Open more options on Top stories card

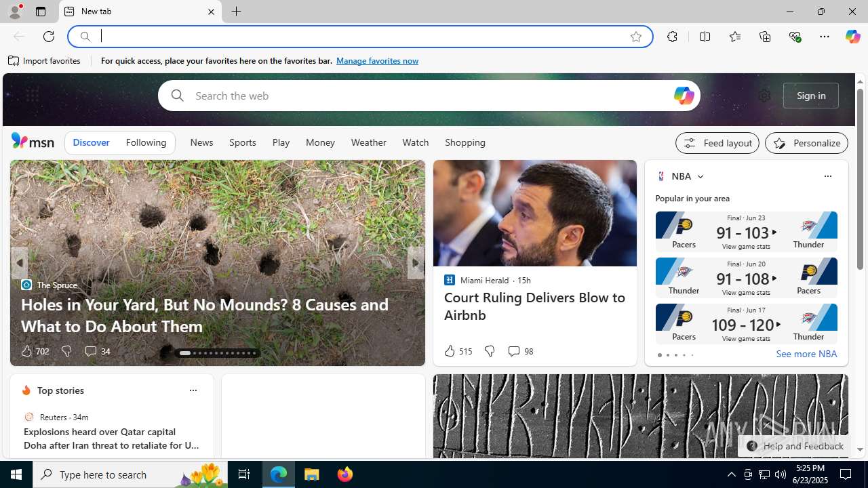(x=193, y=390)
